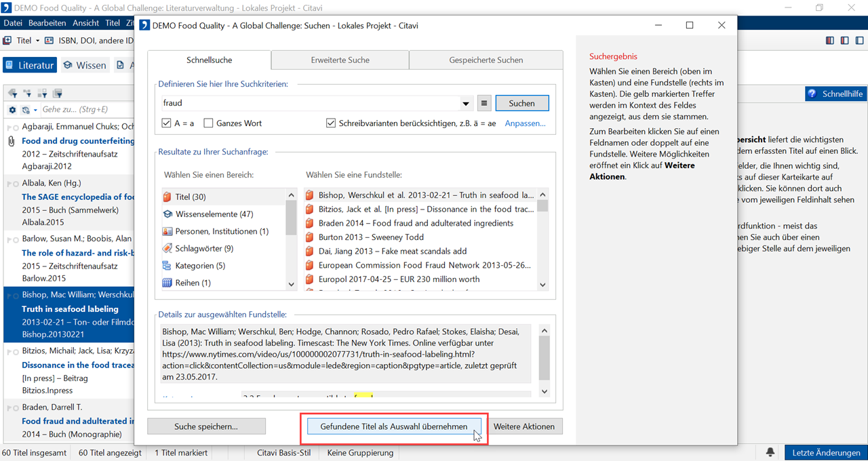Click the gear settings icon above title list
868x461 pixels.
pos(12,110)
